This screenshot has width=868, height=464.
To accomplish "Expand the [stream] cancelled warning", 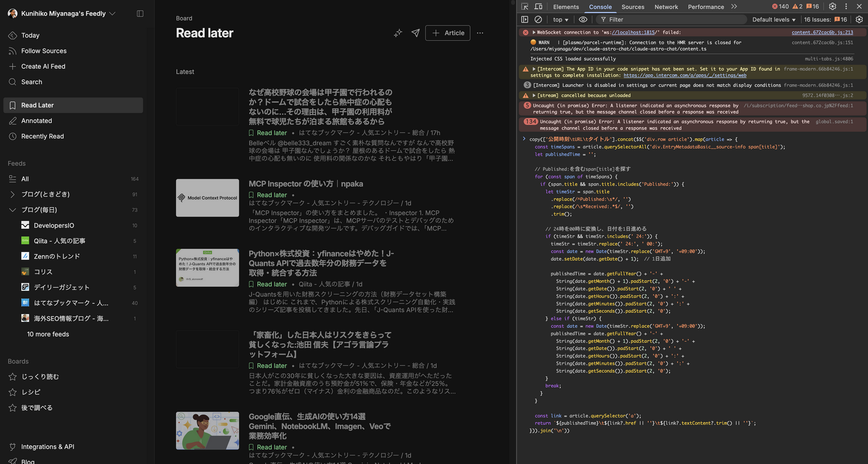I will [x=534, y=96].
